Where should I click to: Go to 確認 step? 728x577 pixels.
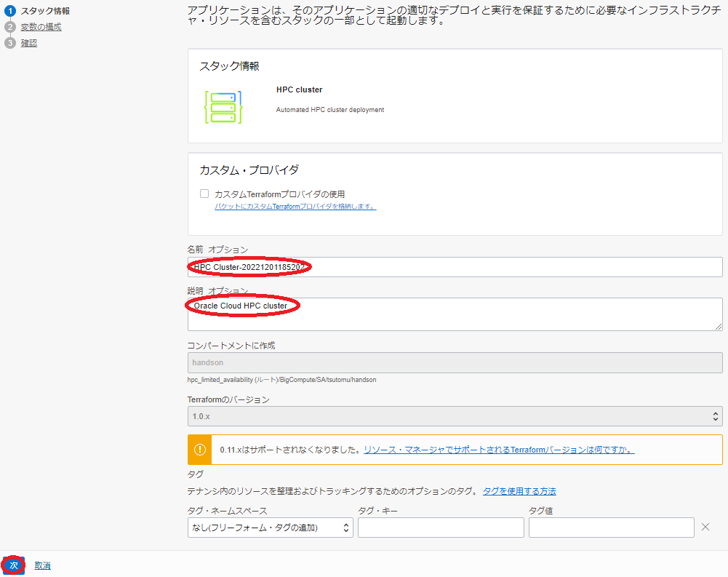29,43
